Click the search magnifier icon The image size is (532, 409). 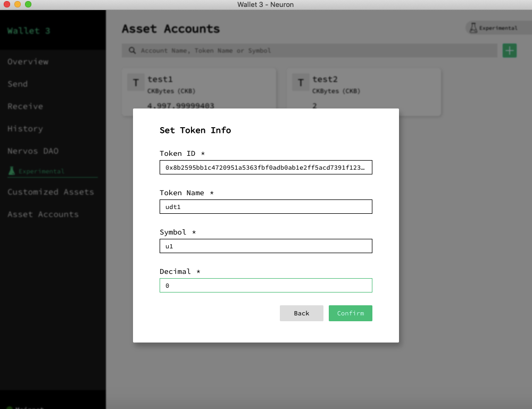tap(131, 51)
